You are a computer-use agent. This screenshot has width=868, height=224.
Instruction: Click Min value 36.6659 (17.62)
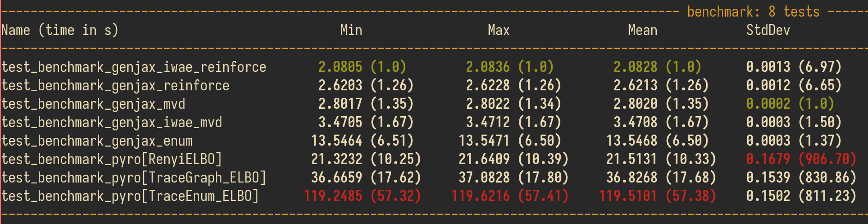(x=366, y=178)
